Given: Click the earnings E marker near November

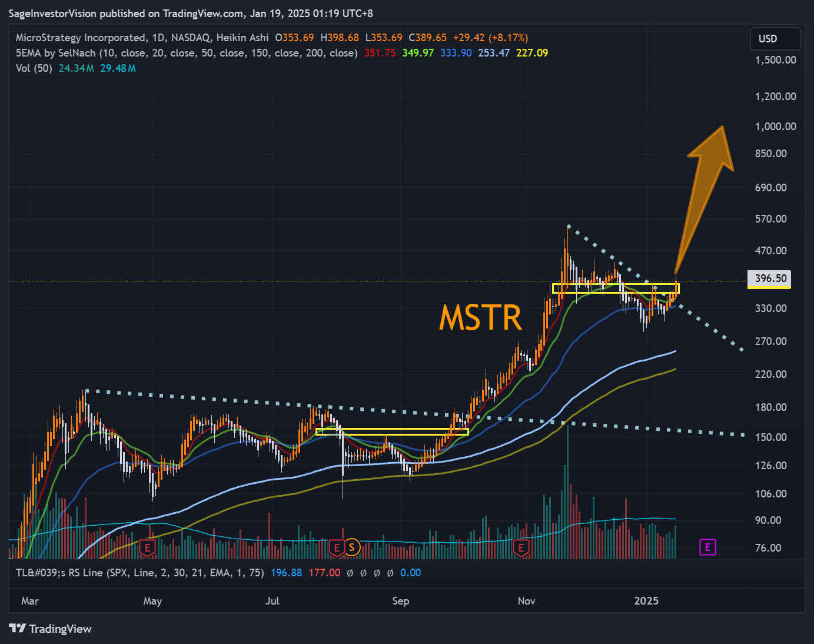Looking at the screenshot, I should (x=521, y=547).
